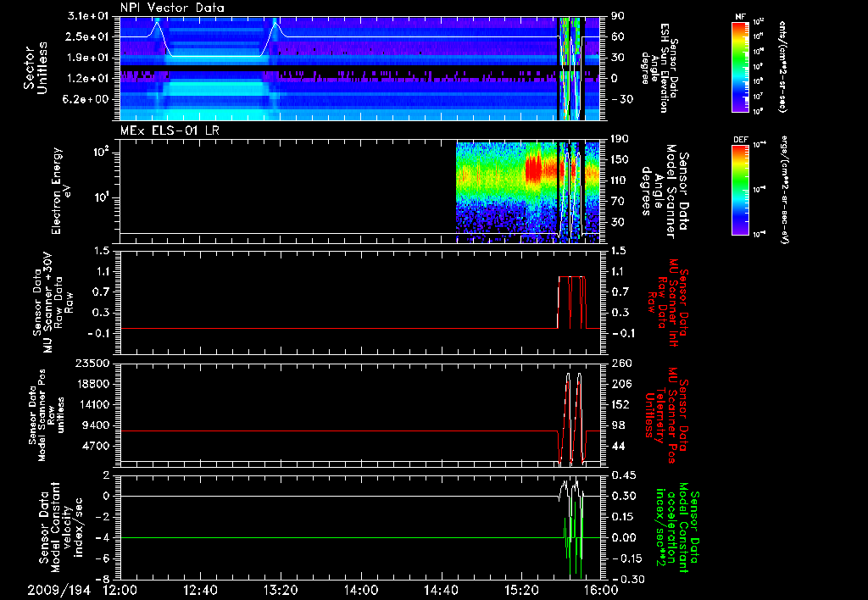Click the 206 telemetry tick label
The width and height of the screenshot is (868, 600).
pyautogui.click(x=621, y=384)
